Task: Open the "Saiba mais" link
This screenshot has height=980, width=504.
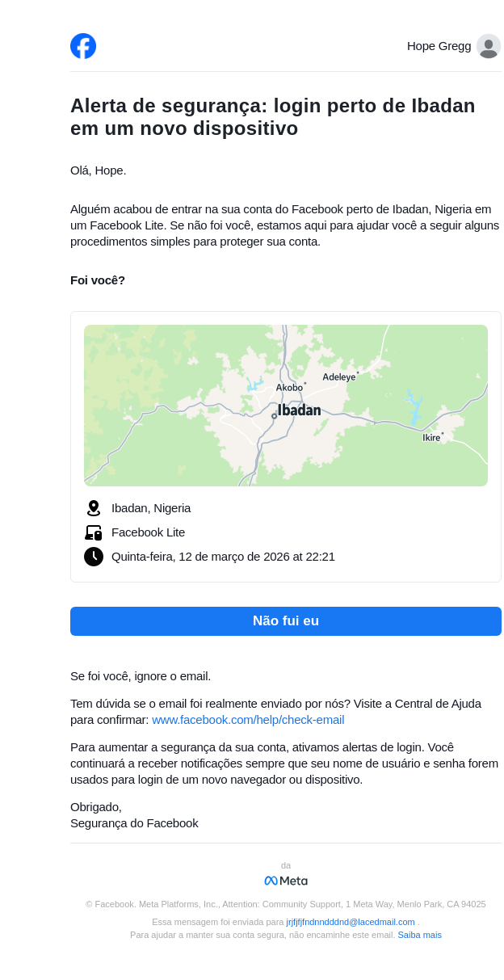Action: pos(419,935)
